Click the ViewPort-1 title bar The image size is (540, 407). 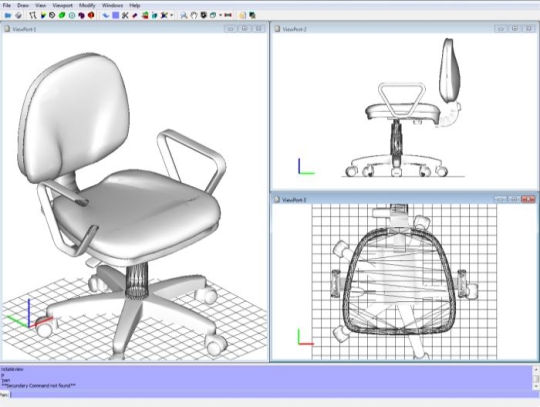(134, 29)
